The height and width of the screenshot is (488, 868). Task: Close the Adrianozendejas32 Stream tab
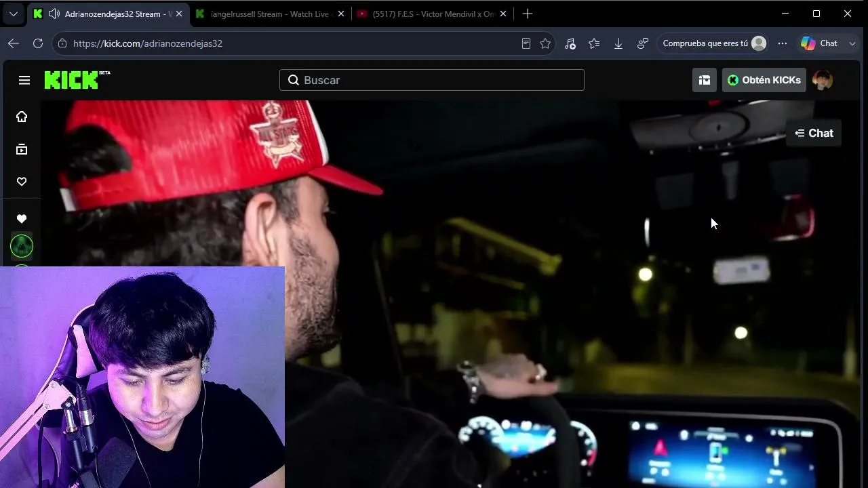tap(179, 14)
